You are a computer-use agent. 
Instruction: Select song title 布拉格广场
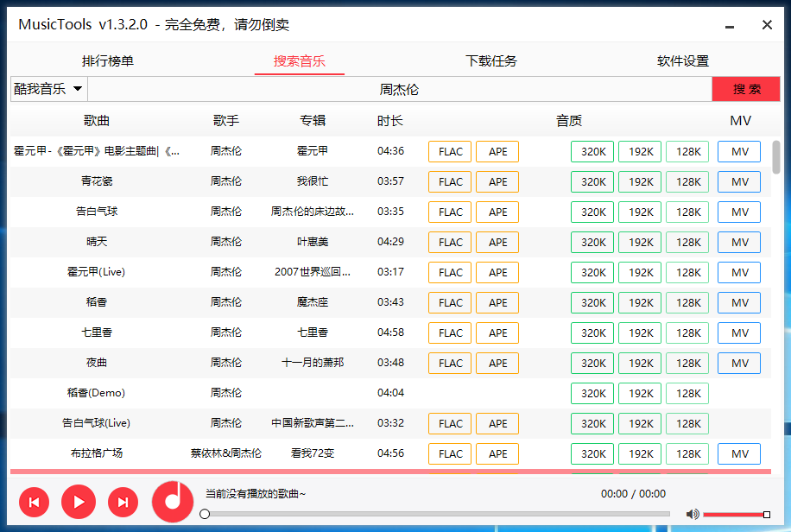(97, 453)
